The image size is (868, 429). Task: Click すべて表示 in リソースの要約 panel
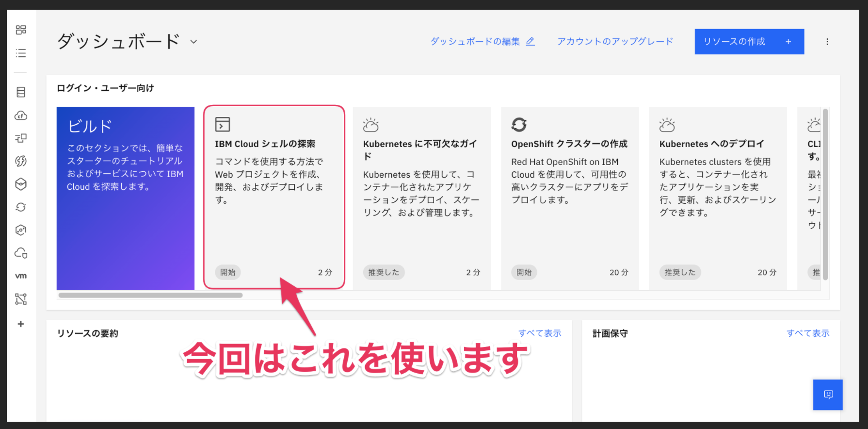point(540,333)
